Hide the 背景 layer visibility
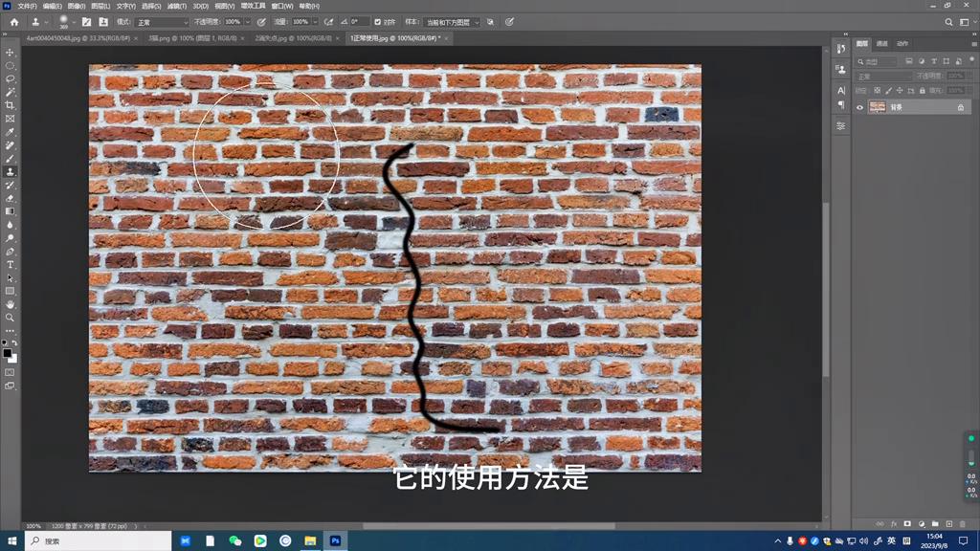Screen dimensions: 980x551 tap(859, 107)
